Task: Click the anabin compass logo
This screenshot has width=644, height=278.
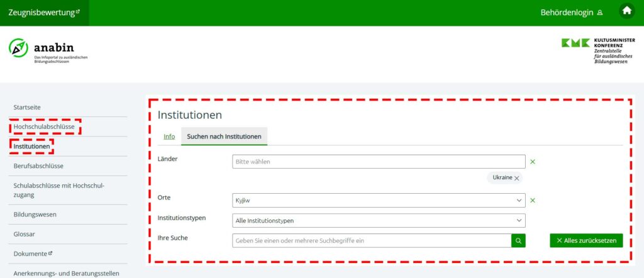Action: coord(19,48)
